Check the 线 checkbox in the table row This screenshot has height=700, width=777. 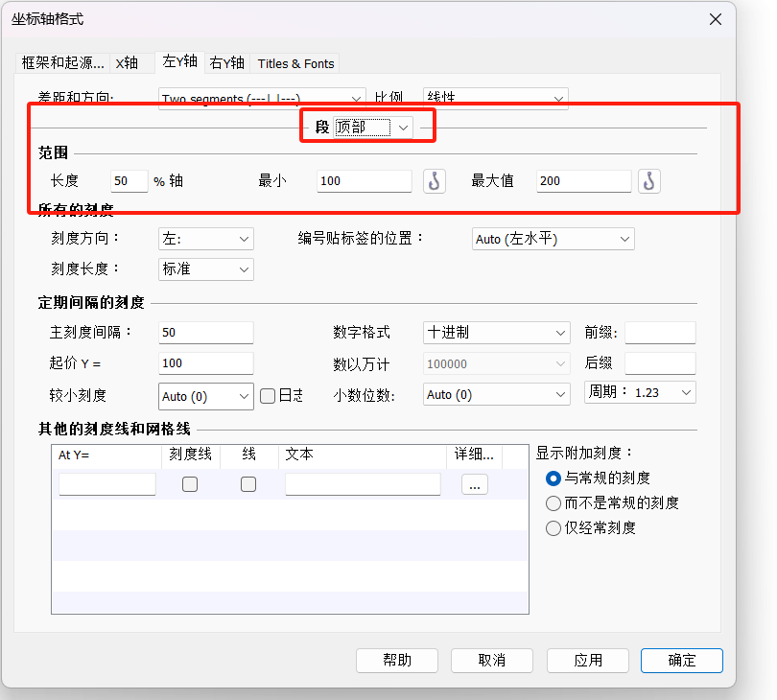tap(248, 484)
